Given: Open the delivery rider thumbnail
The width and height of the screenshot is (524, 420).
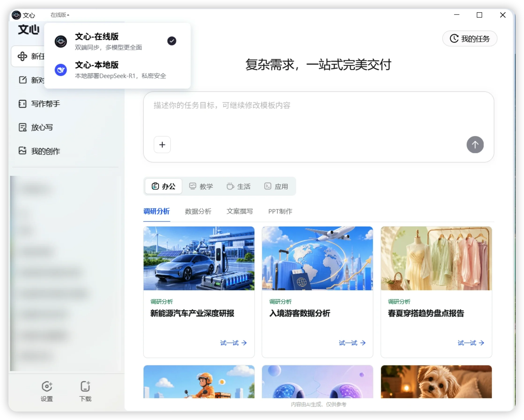Looking at the screenshot, I should pyautogui.click(x=199, y=381).
